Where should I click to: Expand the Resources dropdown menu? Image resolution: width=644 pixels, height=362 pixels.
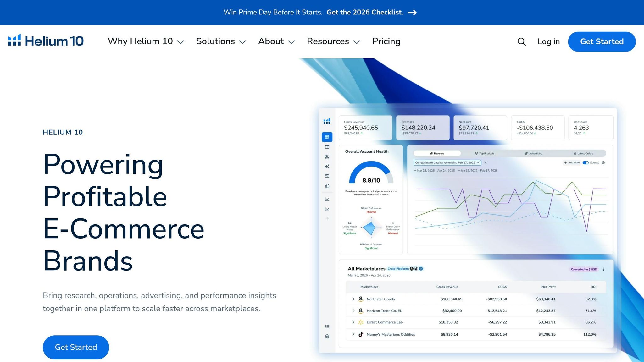tap(333, 41)
